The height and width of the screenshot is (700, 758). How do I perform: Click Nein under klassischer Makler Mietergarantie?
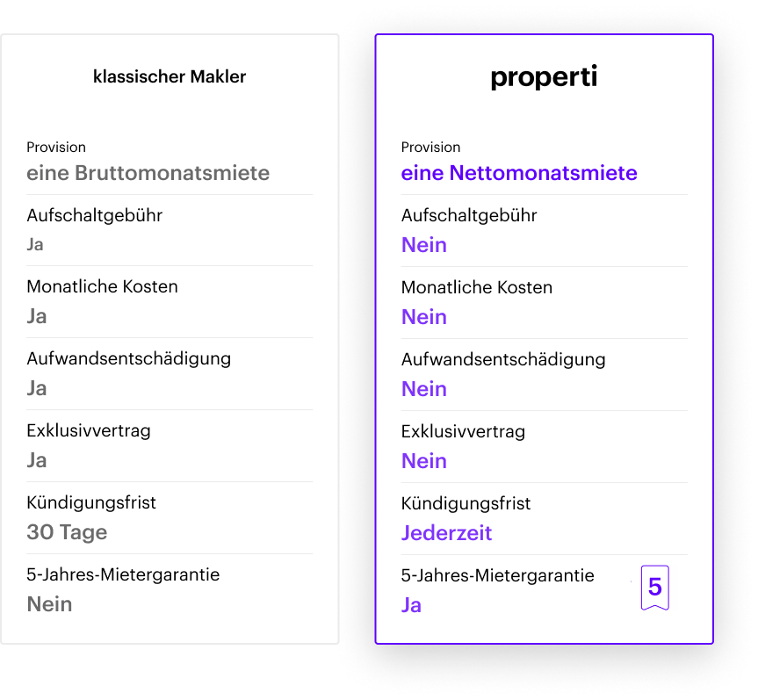49,604
